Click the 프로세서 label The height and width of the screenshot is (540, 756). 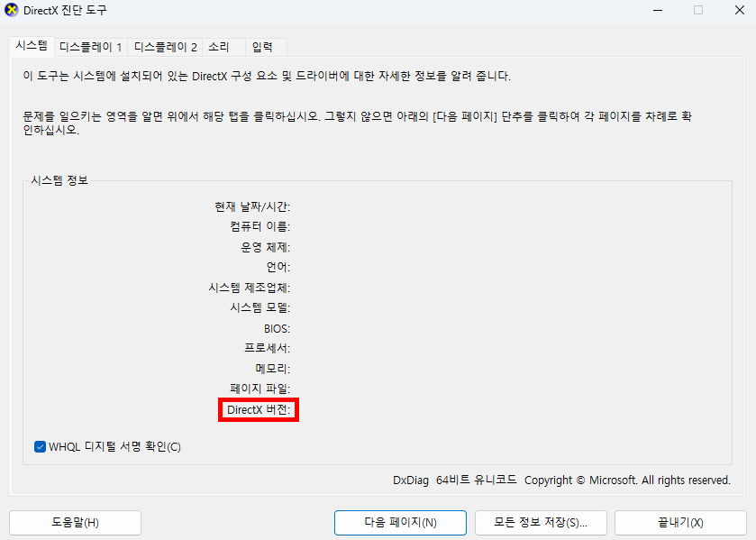(x=267, y=348)
